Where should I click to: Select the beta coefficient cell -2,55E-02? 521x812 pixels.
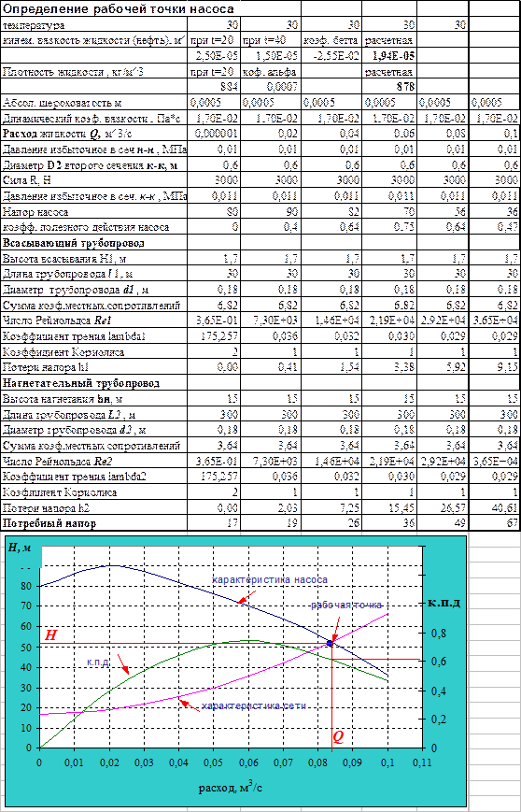coord(337,56)
